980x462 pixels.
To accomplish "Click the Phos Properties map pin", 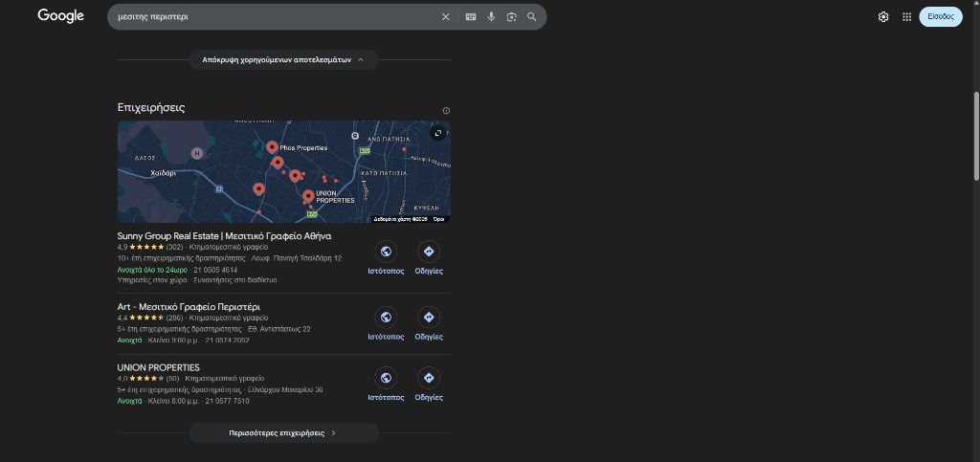I will (272, 147).
